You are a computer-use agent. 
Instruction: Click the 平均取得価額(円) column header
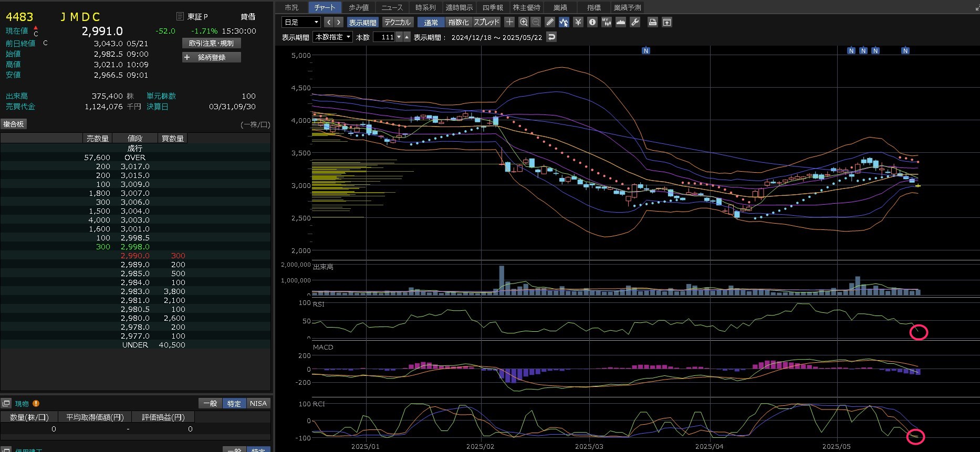coord(95,417)
